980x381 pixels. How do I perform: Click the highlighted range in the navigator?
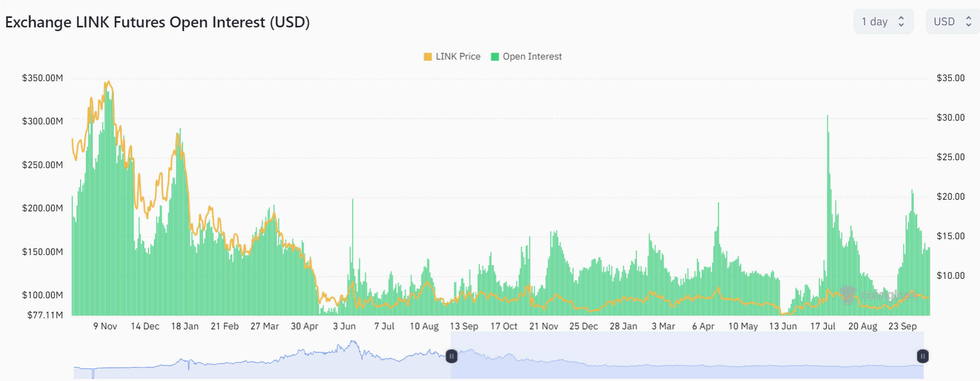click(x=685, y=356)
